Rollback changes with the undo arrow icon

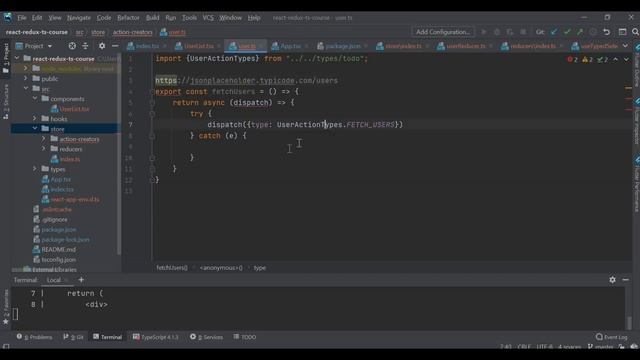pyautogui.click(x=607, y=32)
